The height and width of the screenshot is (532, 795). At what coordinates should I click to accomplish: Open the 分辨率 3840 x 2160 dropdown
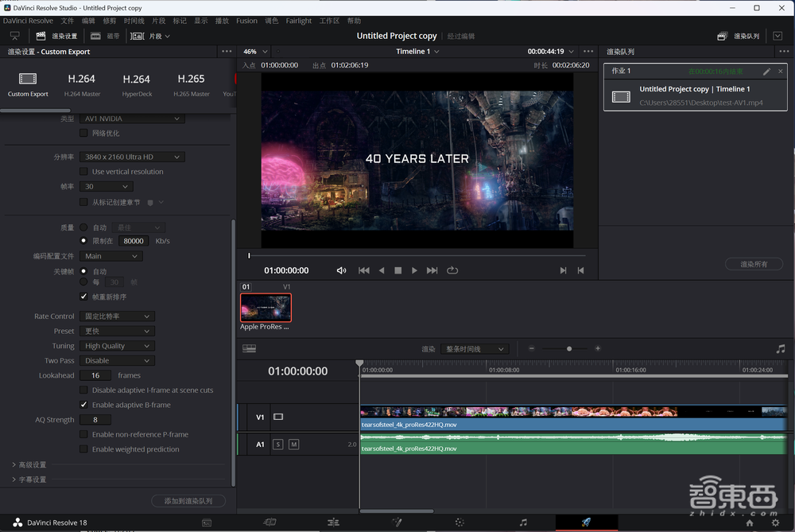(x=133, y=157)
